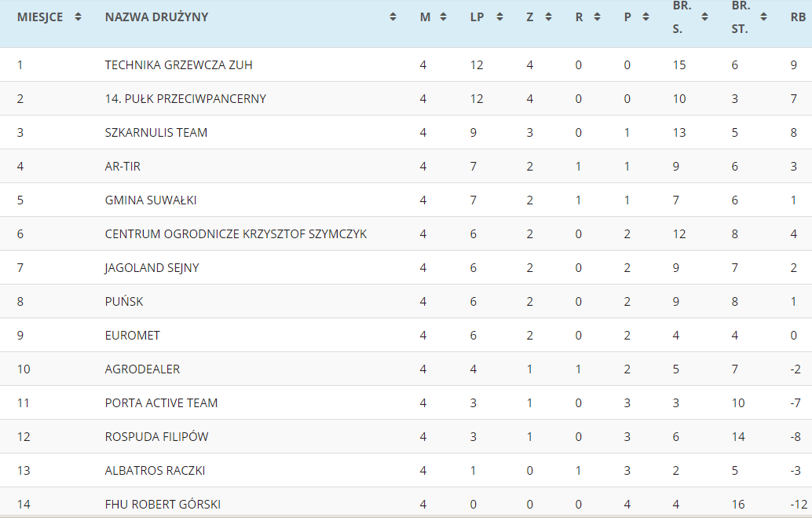812x518 pixels.
Task: Sort by P column arrow icon
Action: click(646, 17)
